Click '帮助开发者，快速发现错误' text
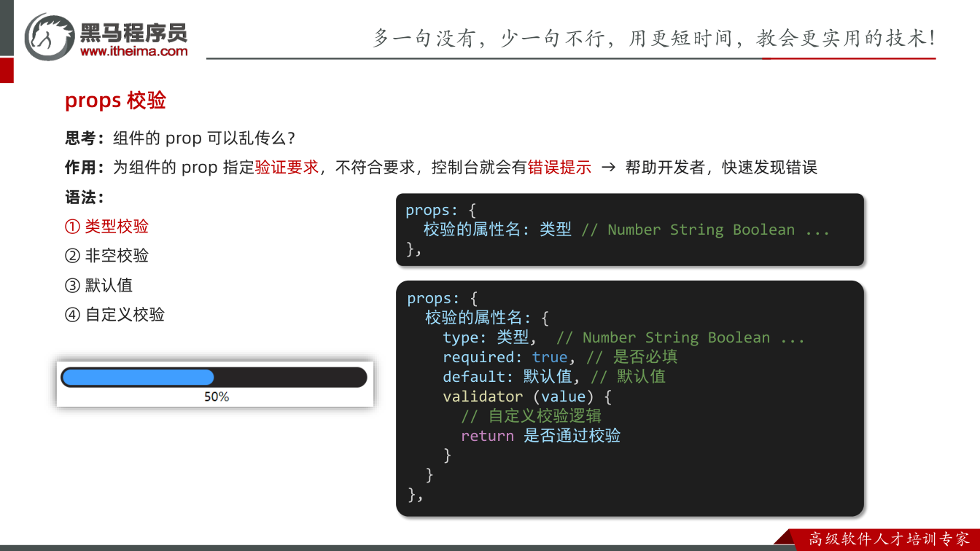Viewport: 980px width, 551px height. point(721,168)
